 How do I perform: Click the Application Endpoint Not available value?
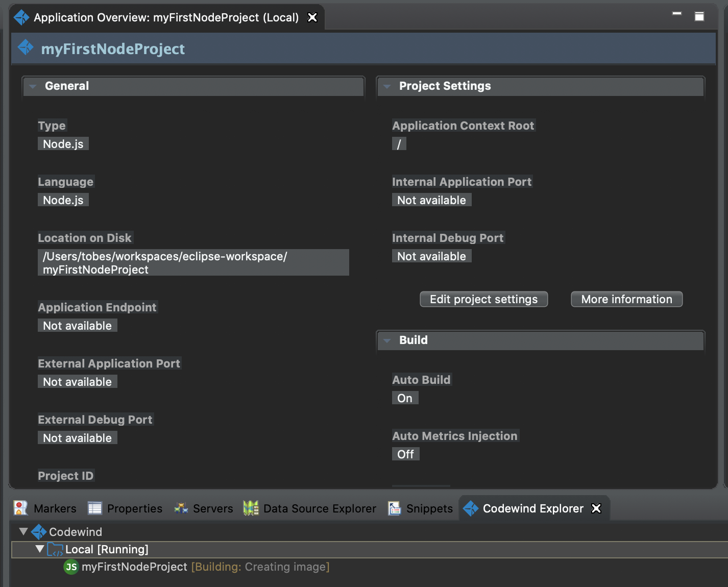pos(78,326)
